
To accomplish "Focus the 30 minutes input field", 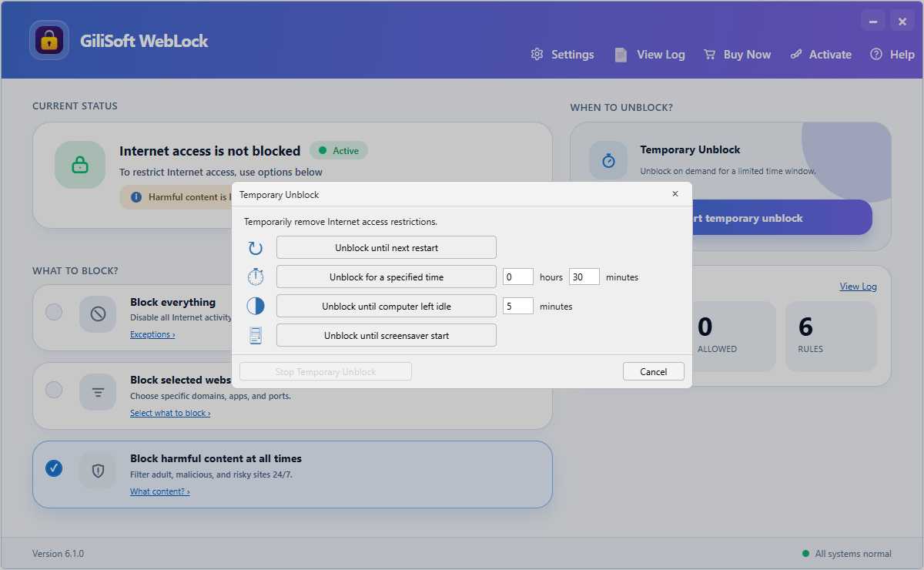I will point(584,277).
